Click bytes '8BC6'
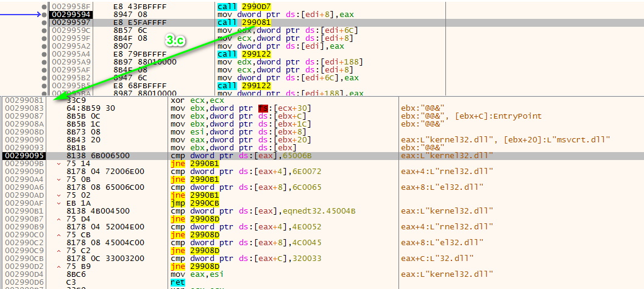 pos(76,273)
